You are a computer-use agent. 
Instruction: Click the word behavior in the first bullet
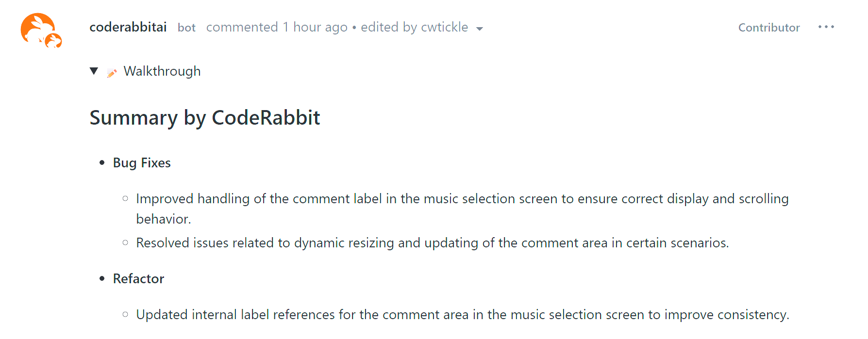[163, 219]
